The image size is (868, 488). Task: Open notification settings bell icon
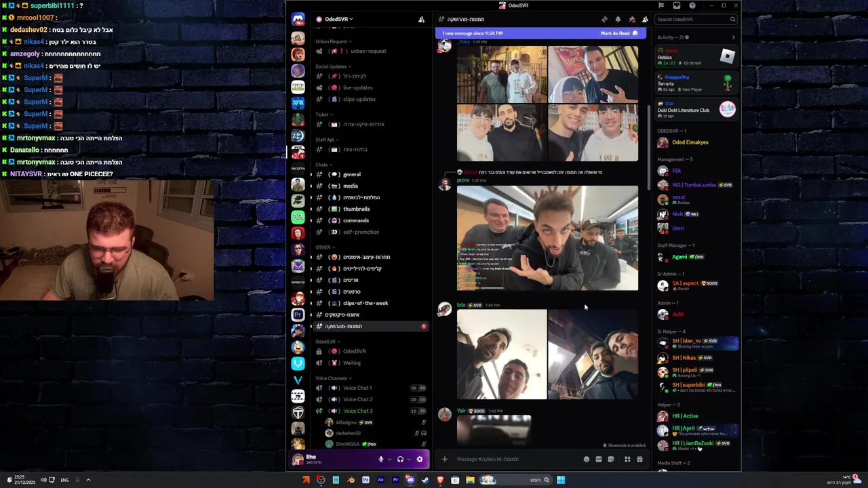pos(618,20)
